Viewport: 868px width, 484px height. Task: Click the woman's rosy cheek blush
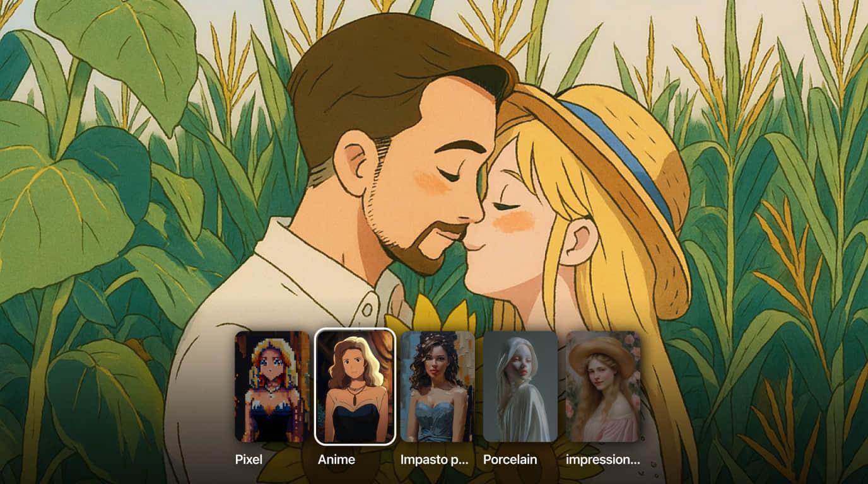pos(514,221)
